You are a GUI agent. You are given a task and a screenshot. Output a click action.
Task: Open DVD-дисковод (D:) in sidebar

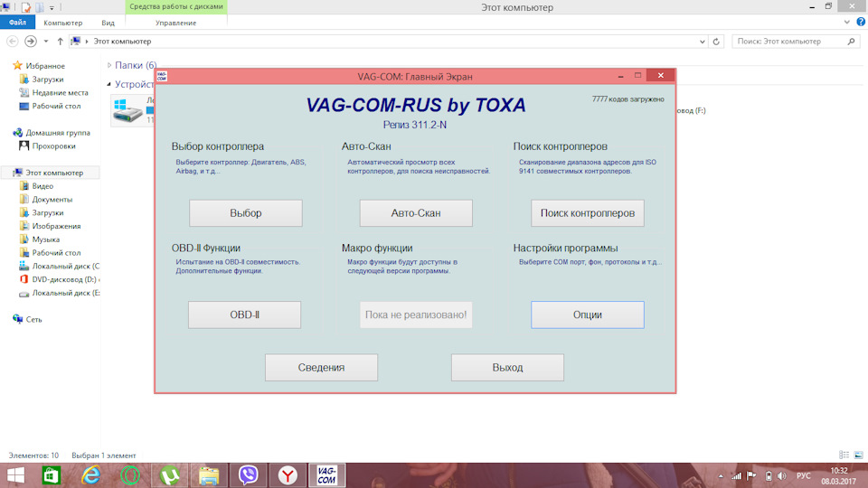click(65, 279)
